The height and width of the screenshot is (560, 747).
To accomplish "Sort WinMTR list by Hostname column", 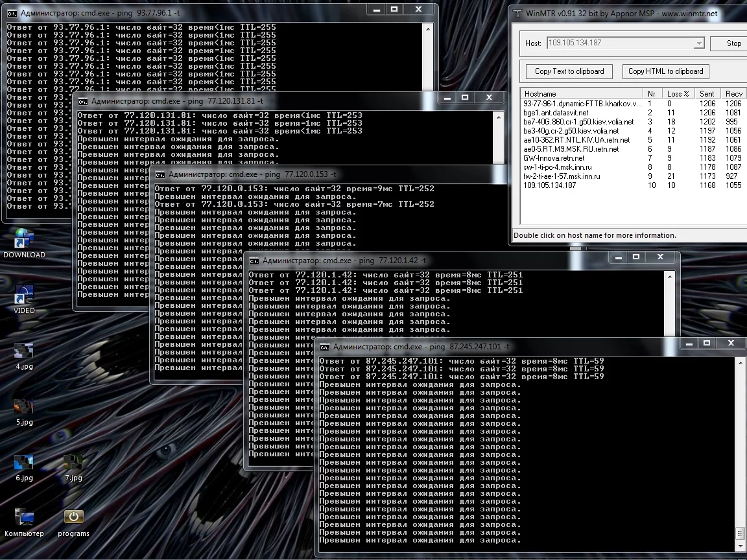I will point(582,94).
